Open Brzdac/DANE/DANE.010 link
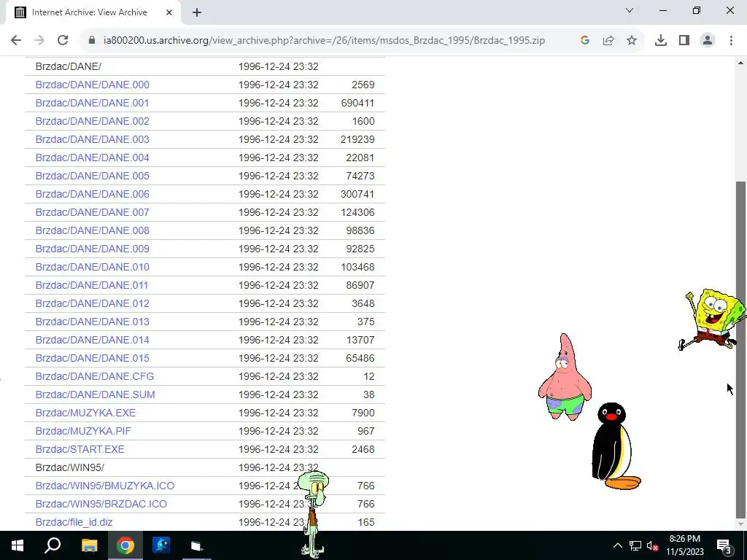 coord(93,267)
